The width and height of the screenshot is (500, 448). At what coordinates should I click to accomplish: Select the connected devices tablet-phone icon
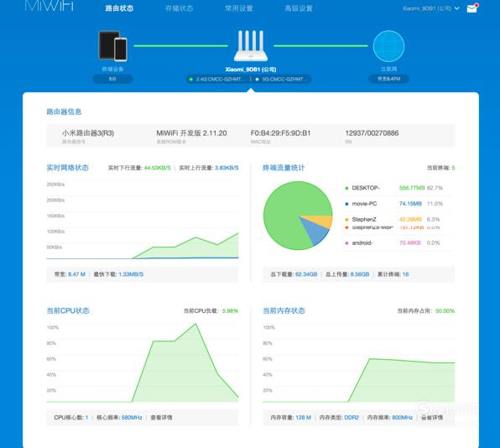coord(112,45)
